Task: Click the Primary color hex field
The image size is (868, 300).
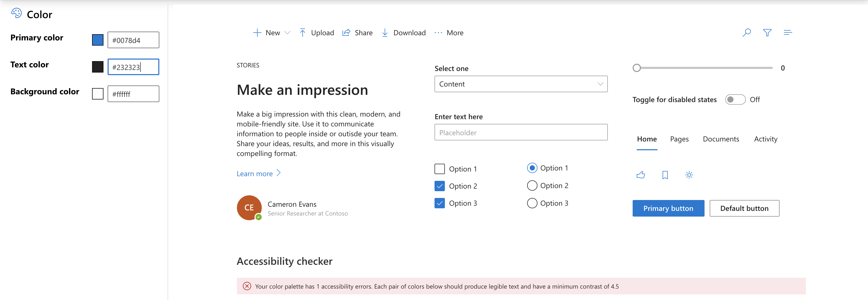Action: (x=133, y=40)
